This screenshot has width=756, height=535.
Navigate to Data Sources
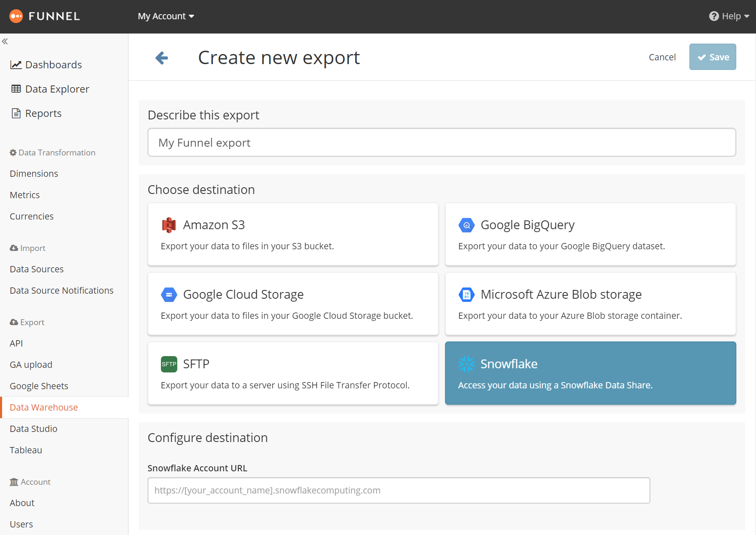[x=37, y=269]
